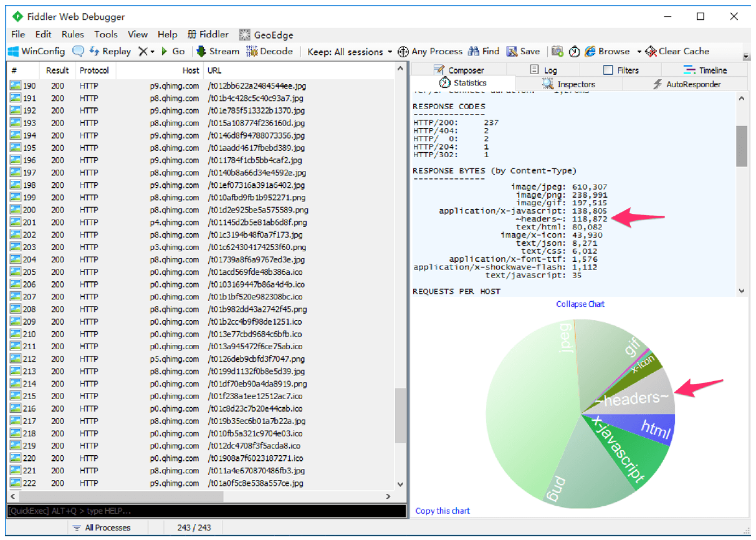The image size is (756, 540).
Task: Click the GeoEdge menu item
Action: point(266,35)
